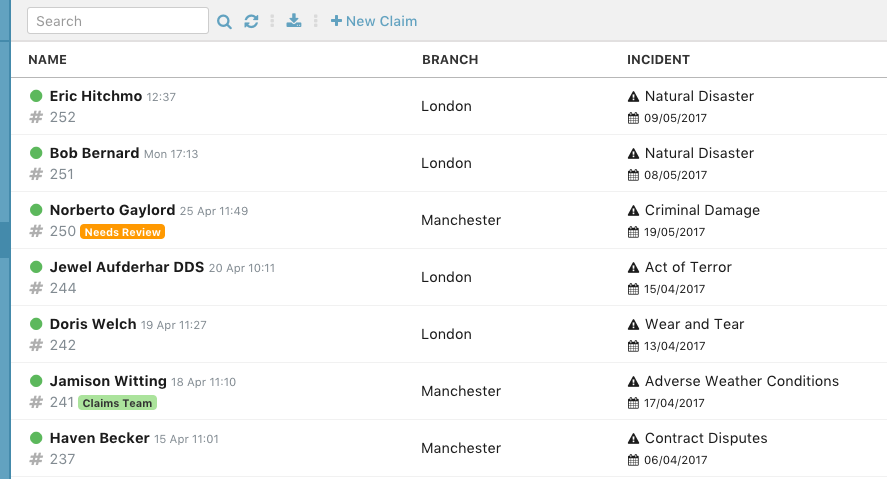Click calendar icon beside 09/05/2017
The width and height of the screenshot is (887, 479).
pyautogui.click(x=634, y=118)
